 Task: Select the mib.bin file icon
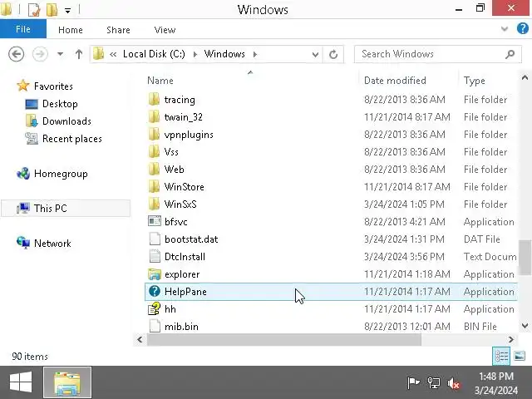155,327
